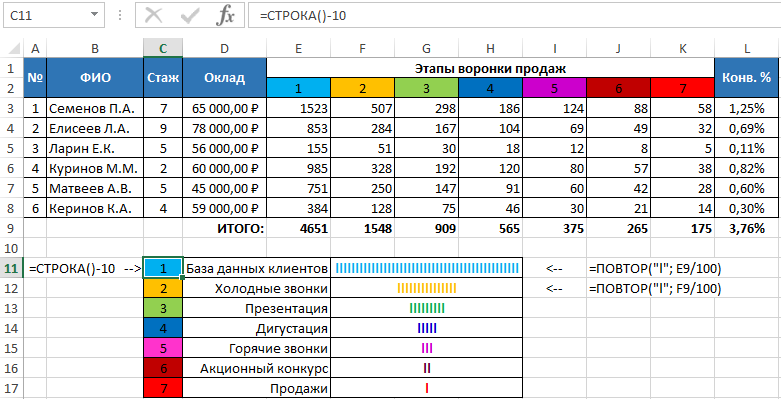
Task: Select the active light blue cell C11
Action: [x=163, y=268]
